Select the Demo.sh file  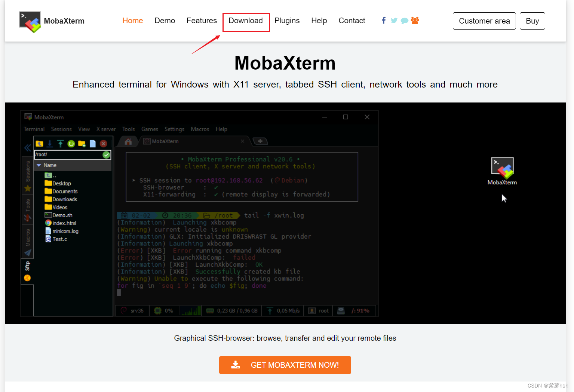click(x=58, y=215)
